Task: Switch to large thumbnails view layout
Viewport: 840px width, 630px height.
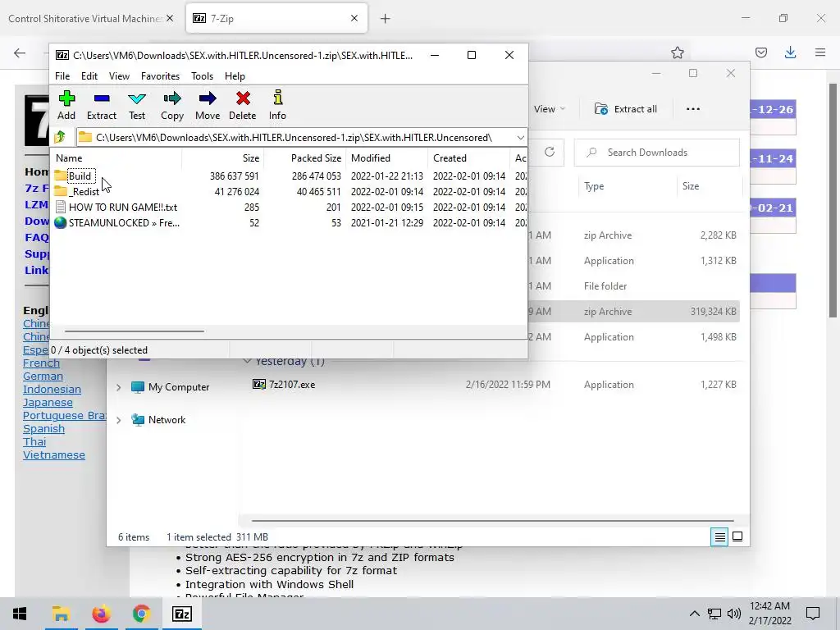Action: point(737,536)
